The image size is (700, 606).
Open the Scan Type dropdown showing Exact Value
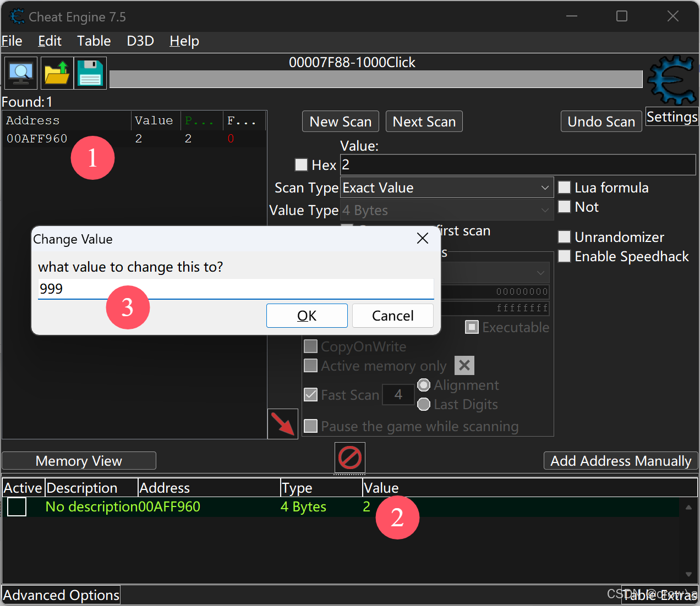click(x=447, y=188)
